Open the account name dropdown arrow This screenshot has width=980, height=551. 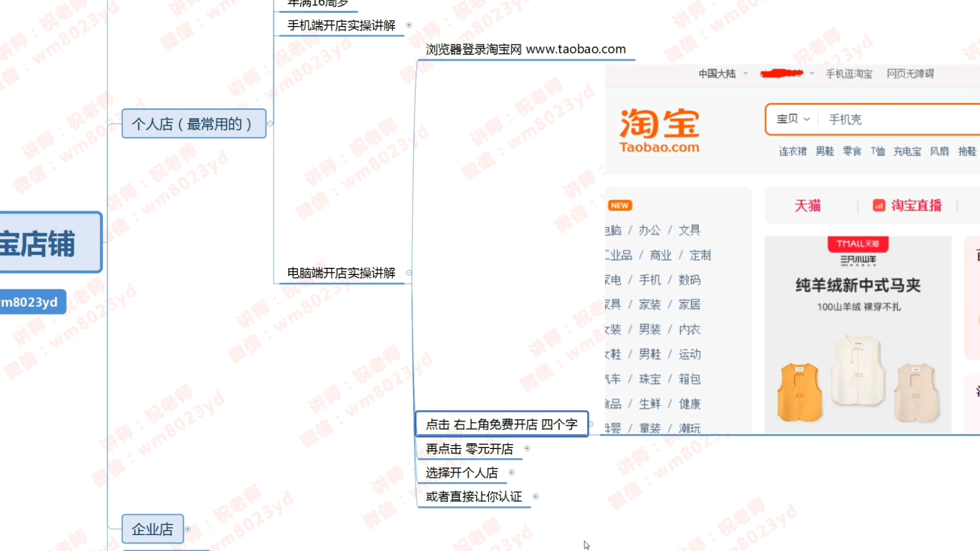(812, 73)
